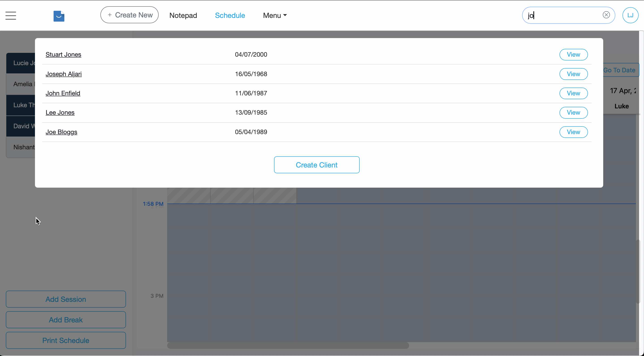
Task: Click View for Joseph Aljari
Action: [573, 74]
